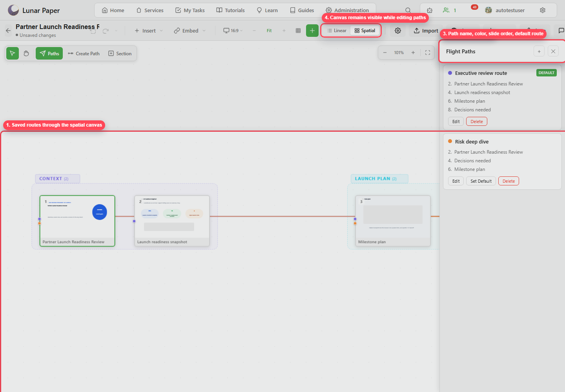Open My Tasks menu item
This screenshot has width=565, height=392.
pyautogui.click(x=190, y=10)
